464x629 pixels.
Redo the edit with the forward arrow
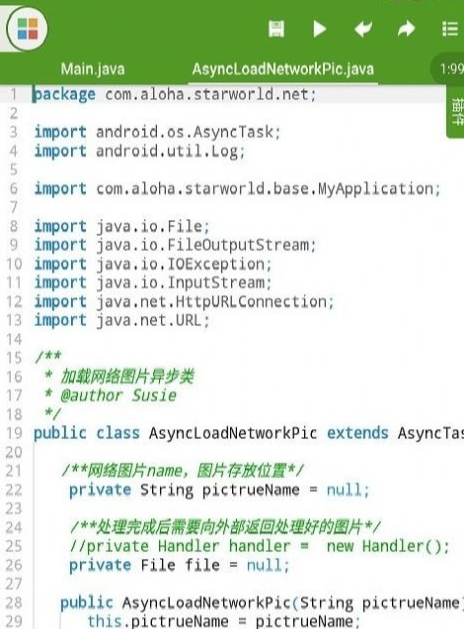pos(406,29)
